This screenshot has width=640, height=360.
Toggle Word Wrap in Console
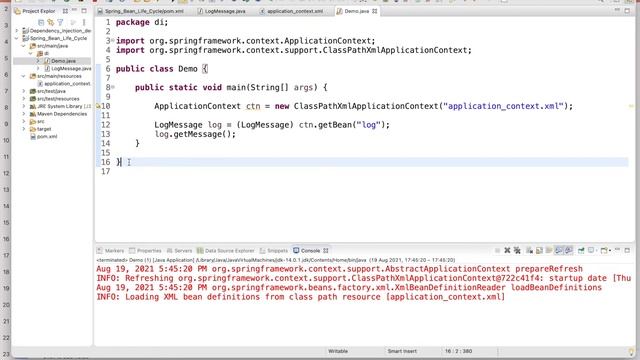(x=549, y=251)
